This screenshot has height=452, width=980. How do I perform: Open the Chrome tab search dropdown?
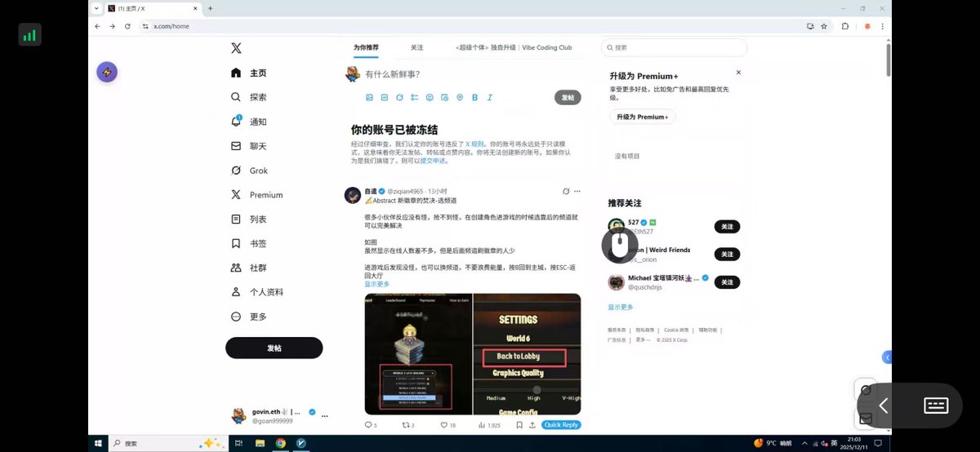pyautogui.click(x=96, y=8)
